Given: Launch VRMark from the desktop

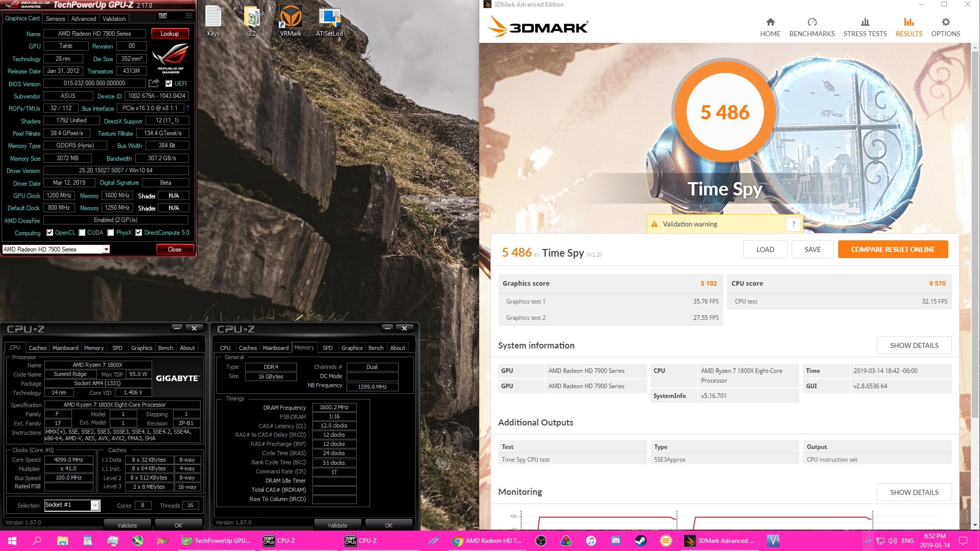Looking at the screenshot, I should (x=290, y=21).
